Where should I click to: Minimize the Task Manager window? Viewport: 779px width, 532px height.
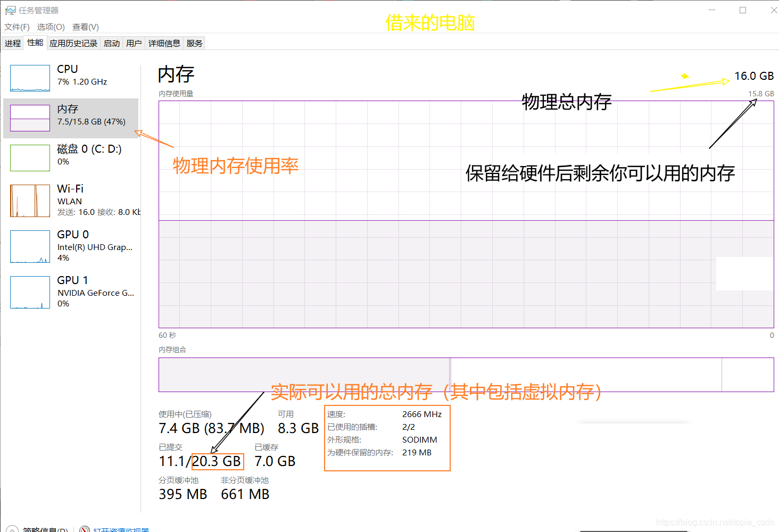(712, 10)
